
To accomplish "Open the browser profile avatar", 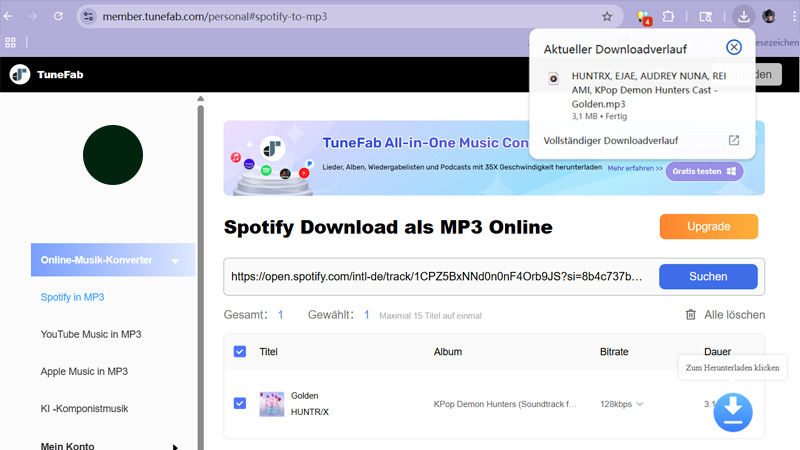I will [769, 16].
